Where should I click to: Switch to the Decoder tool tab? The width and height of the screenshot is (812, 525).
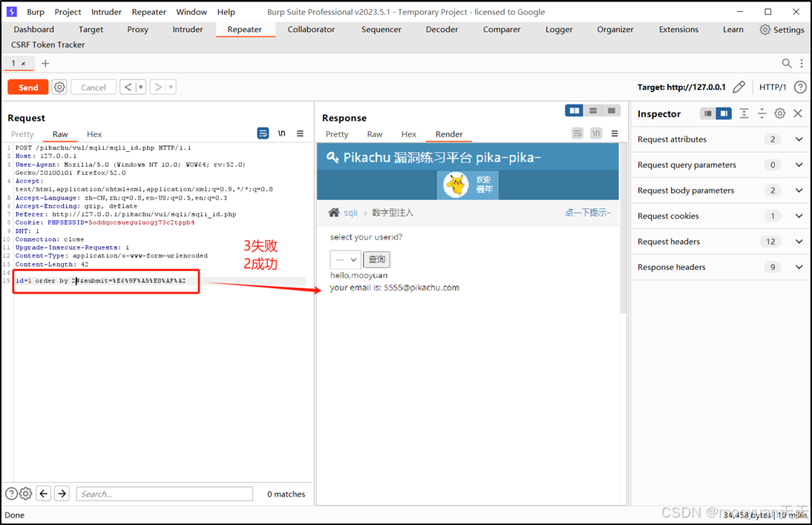click(x=442, y=30)
